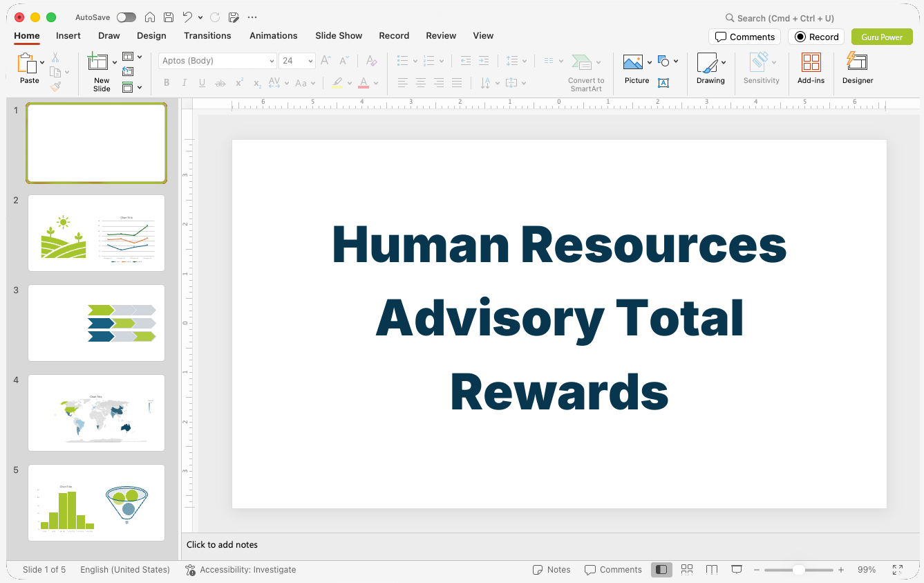Increase list indent level

coord(484,61)
